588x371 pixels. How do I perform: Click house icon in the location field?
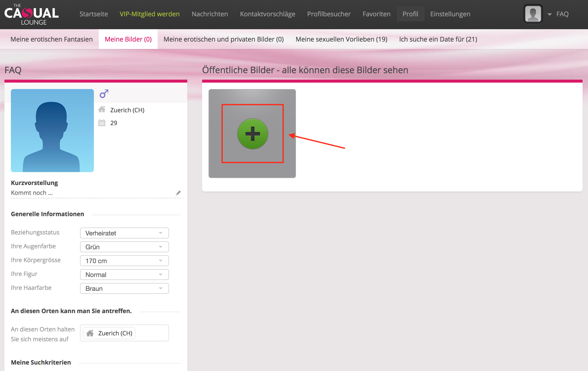[x=90, y=333]
